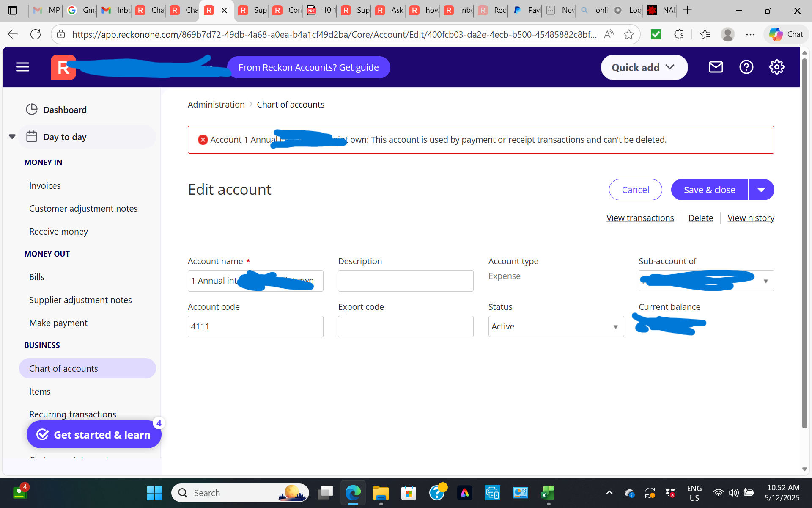Expand the Quick add dropdown

[644, 67]
